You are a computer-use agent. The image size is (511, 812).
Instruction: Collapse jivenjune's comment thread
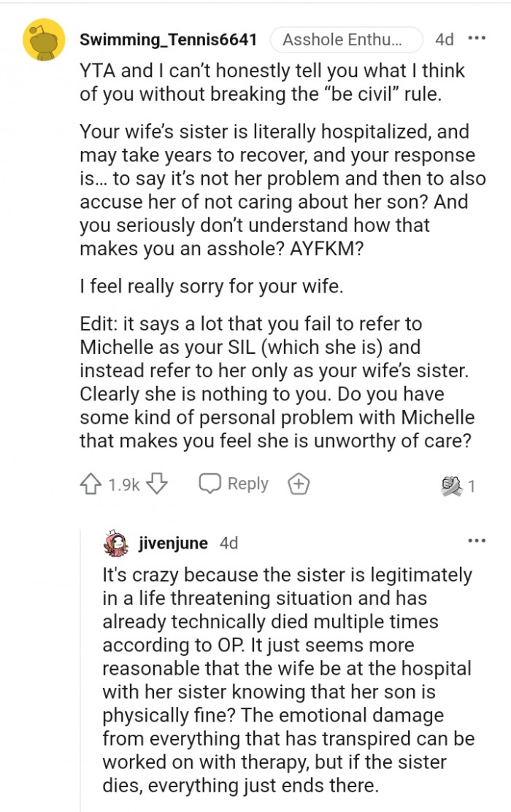point(80,657)
